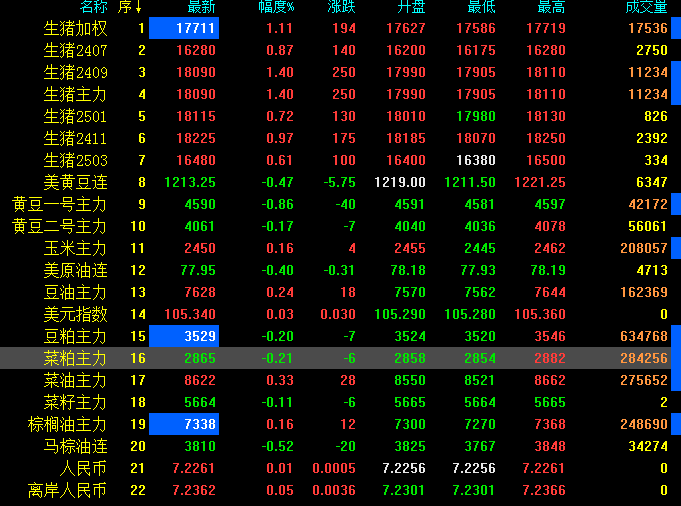
Task: Click the 7570 opening price of 豆油主力
Action: (x=410, y=292)
